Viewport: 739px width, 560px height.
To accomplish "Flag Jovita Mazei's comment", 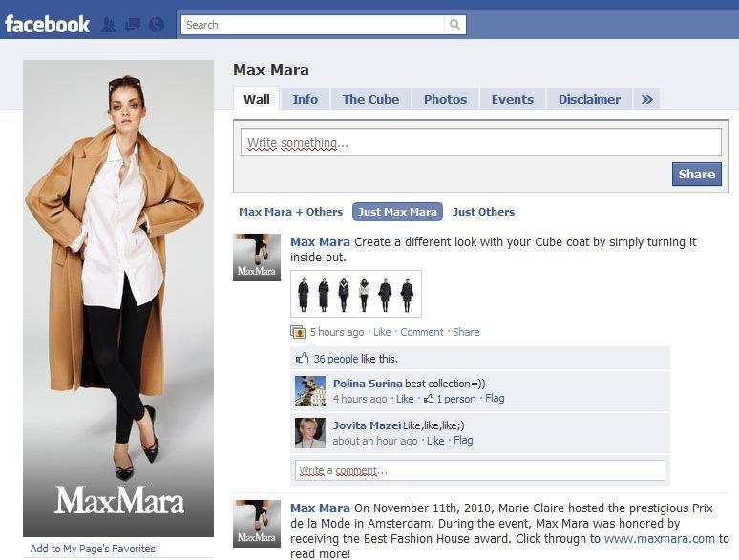I will 463,441.
